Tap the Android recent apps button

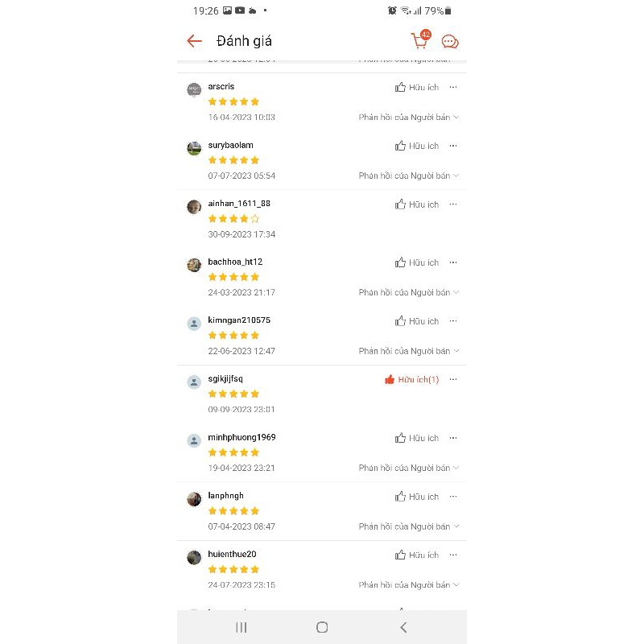coord(242,627)
